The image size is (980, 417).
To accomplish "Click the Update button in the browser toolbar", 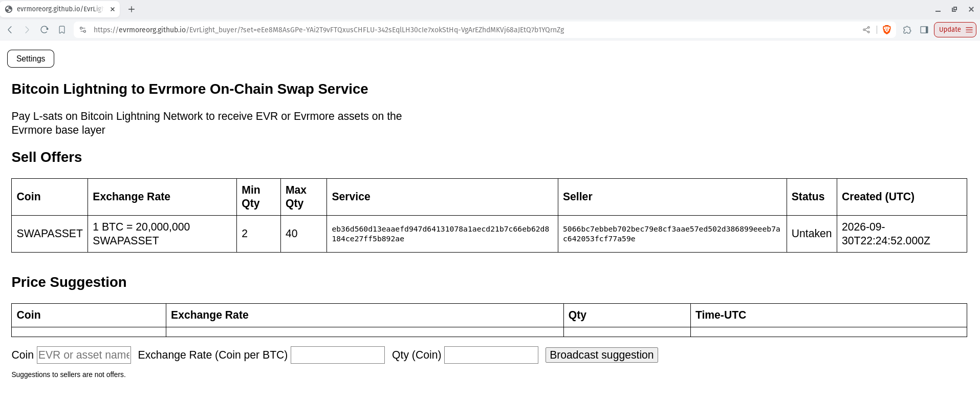I will pyautogui.click(x=955, y=30).
